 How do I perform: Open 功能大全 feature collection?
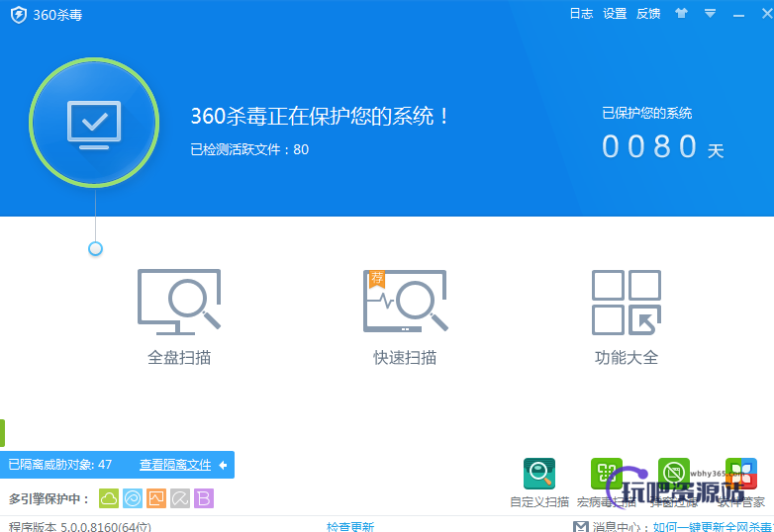627,317
